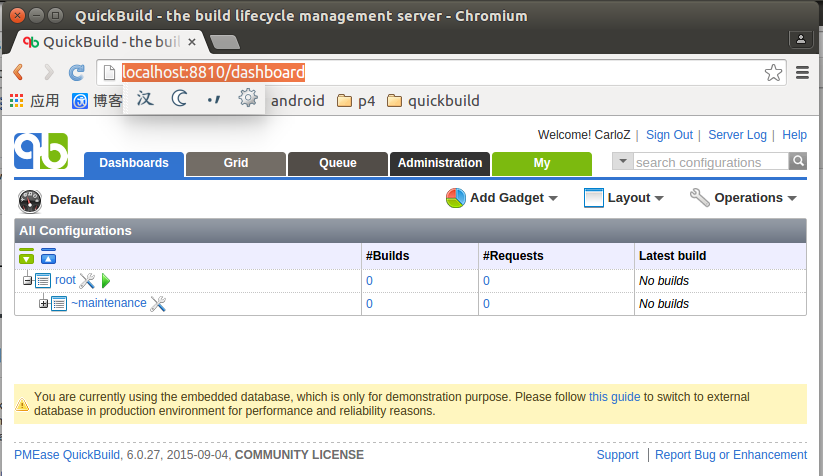This screenshot has width=823, height=476.
Task: Click the QuickBuild logo
Action: point(41,151)
